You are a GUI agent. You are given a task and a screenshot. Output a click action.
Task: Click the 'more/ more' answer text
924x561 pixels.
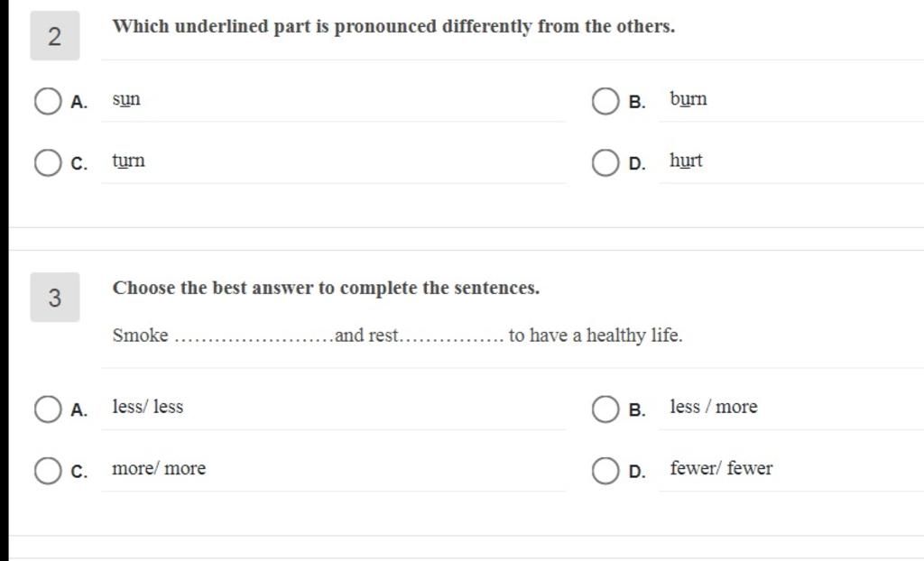(159, 468)
